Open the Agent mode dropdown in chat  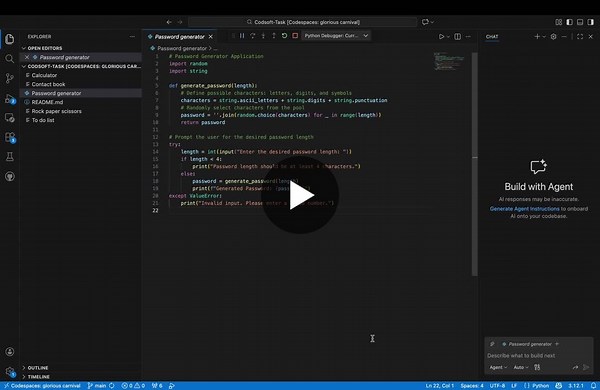(498, 367)
